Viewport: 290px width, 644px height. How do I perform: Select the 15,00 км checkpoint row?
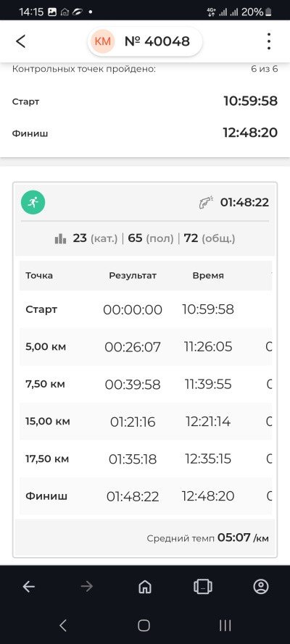(146, 422)
